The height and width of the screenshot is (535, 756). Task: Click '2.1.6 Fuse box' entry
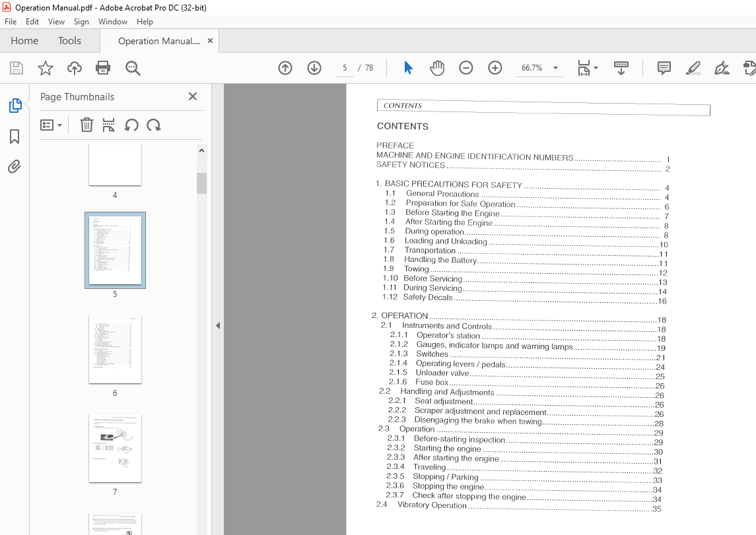click(526, 383)
